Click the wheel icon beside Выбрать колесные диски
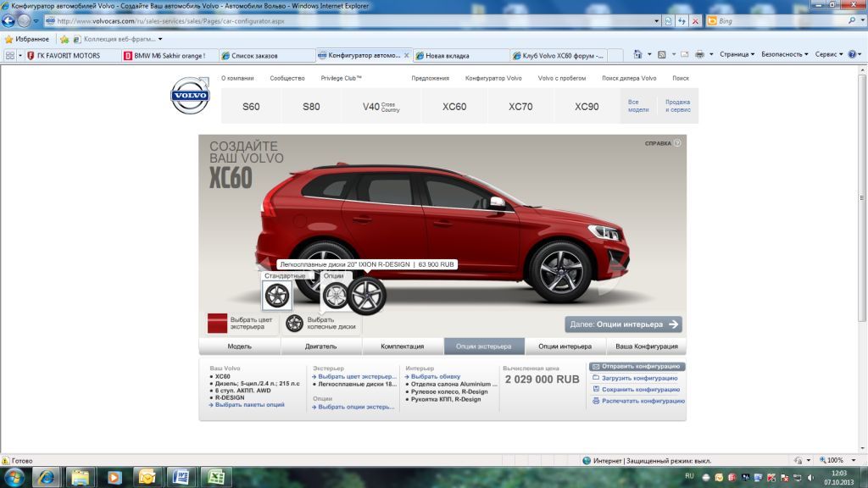868x488 pixels. 294,323
